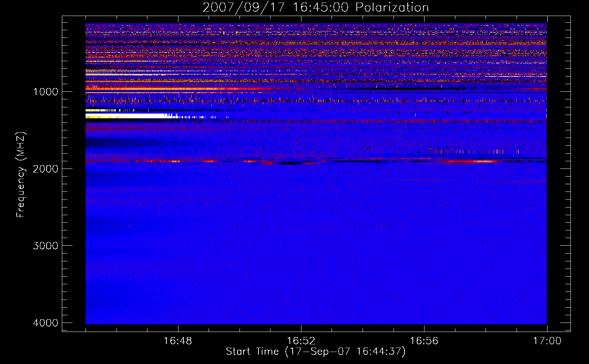Click the bright white band near 1300 MHz
Viewport: 589px width, 364px height.
(x=131, y=116)
